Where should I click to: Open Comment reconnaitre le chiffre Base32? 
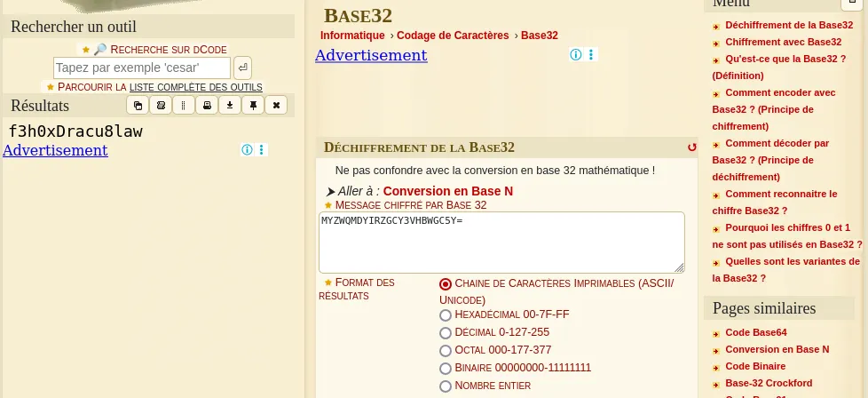pos(775,203)
